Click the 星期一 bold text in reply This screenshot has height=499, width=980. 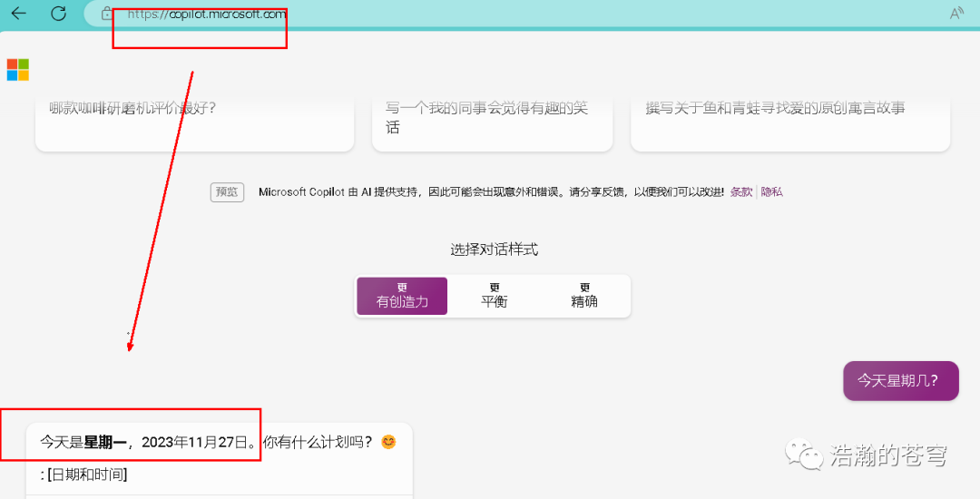[x=105, y=442]
